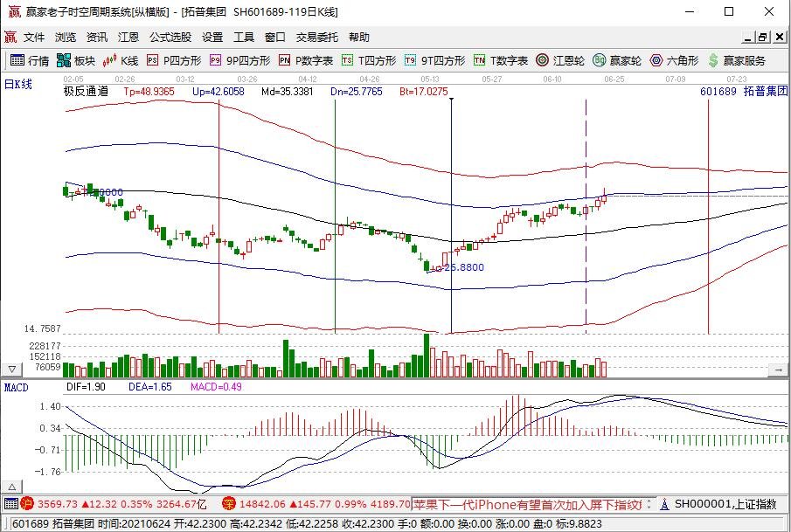The height and width of the screenshot is (532, 791).
Task: Click the right arrow button beside volume
Action: (777, 370)
